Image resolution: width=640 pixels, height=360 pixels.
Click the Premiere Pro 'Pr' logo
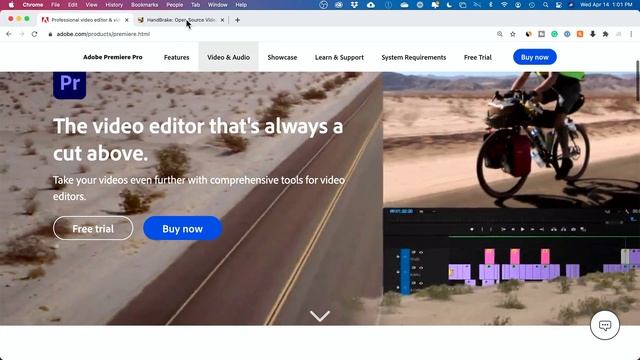click(69, 85)
